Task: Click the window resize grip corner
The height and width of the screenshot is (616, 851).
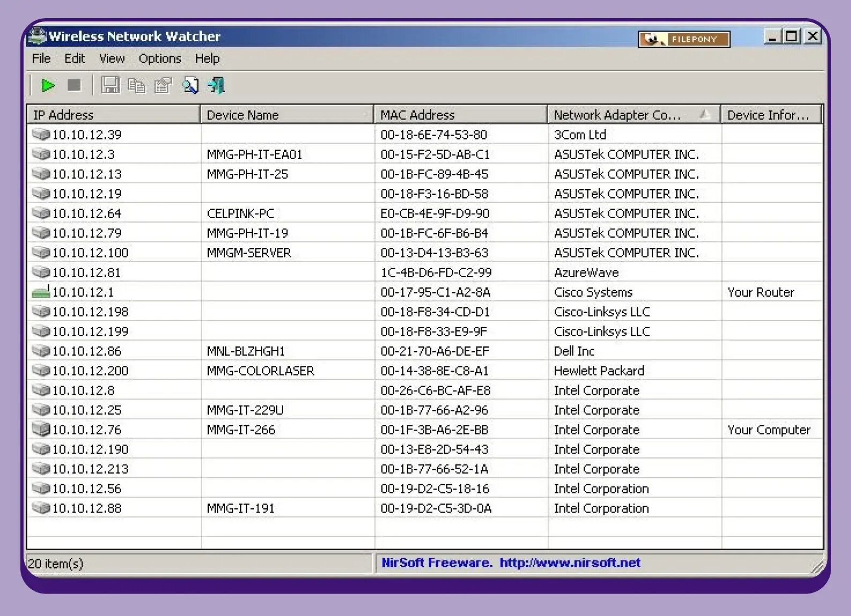Action: (817, 567)
